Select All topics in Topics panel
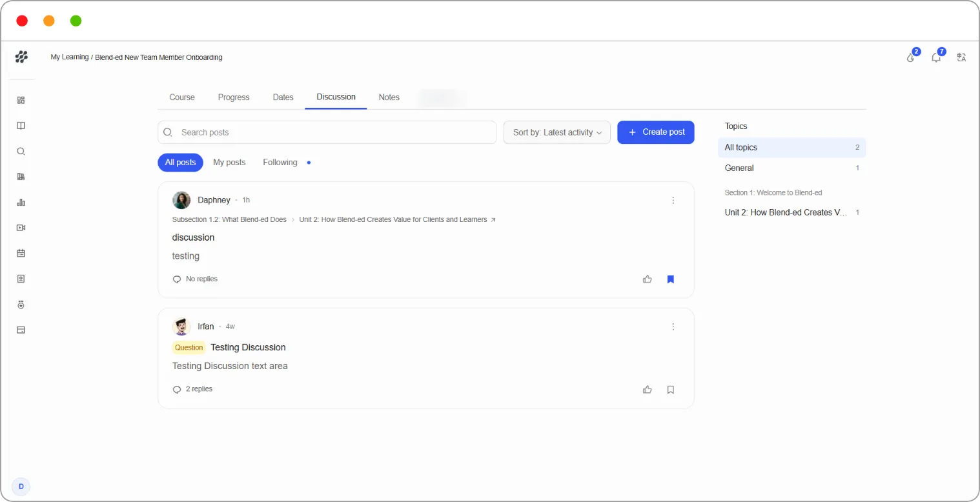The image size is (980, 502). (792, 148)
